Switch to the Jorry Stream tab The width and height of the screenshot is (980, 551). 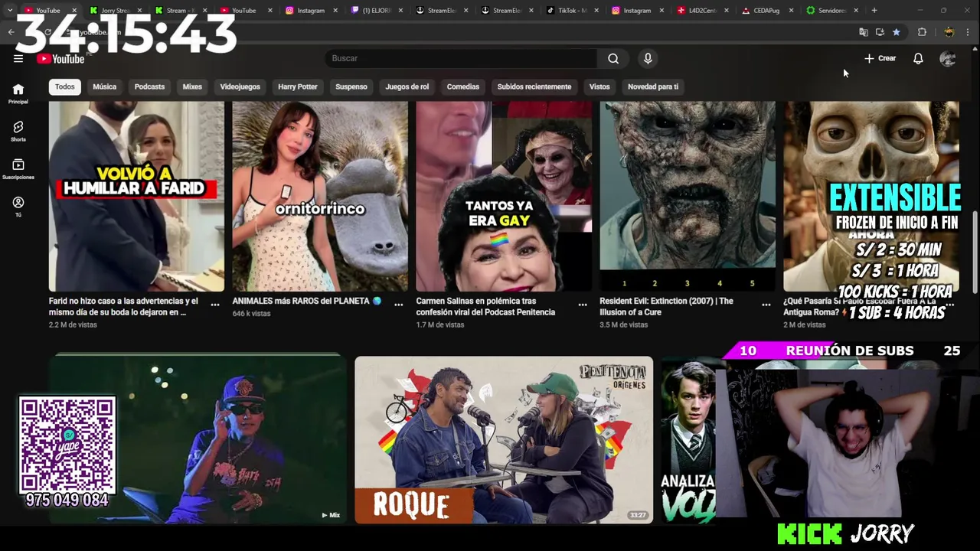point(115,11)
